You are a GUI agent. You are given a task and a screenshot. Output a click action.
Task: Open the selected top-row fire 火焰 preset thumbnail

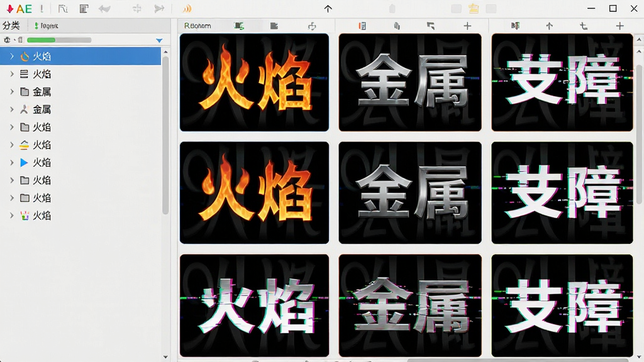pos(254,82)
